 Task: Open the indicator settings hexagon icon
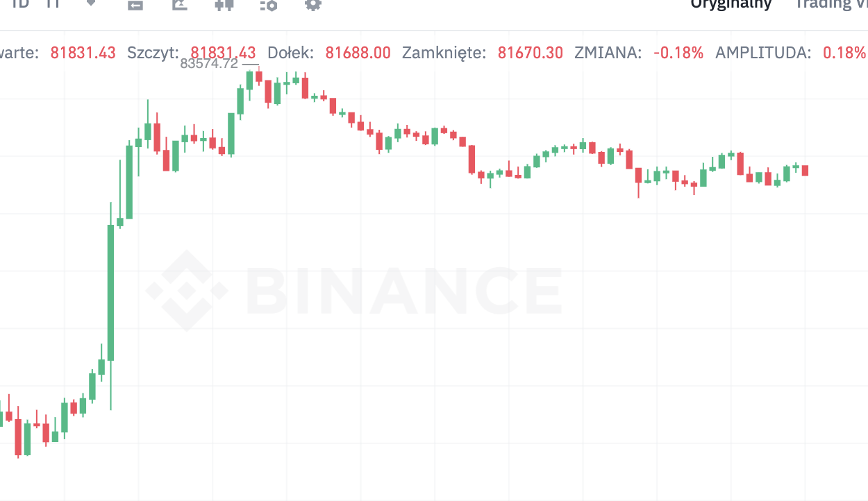click(269, 5)
